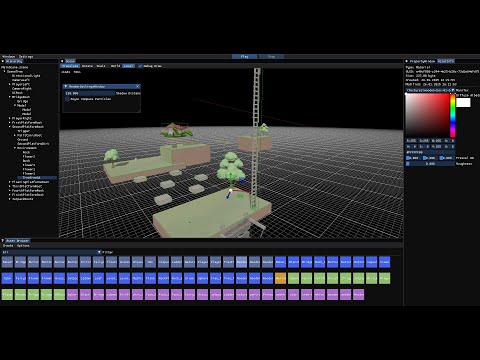Image resolution: width=480 pixels, height=360 pixels.
Task: Select the Asset Browser tab
Action: click(18, 241)
